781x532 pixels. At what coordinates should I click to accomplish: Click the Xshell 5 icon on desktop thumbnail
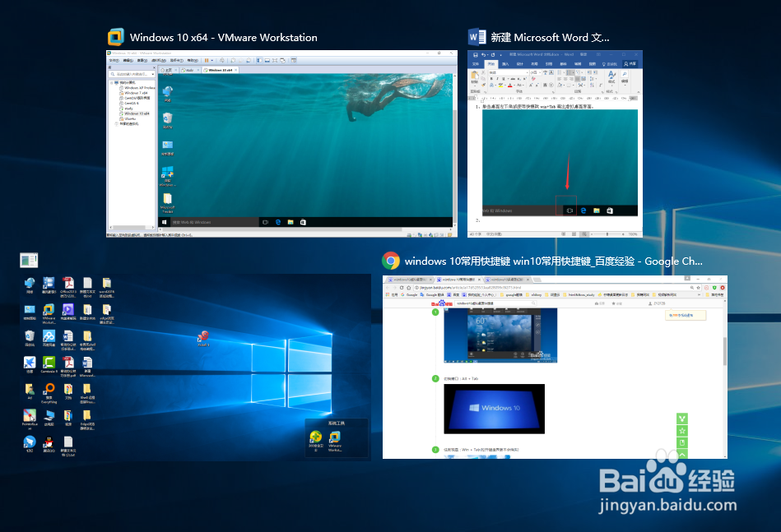click(x=203, y=339)
